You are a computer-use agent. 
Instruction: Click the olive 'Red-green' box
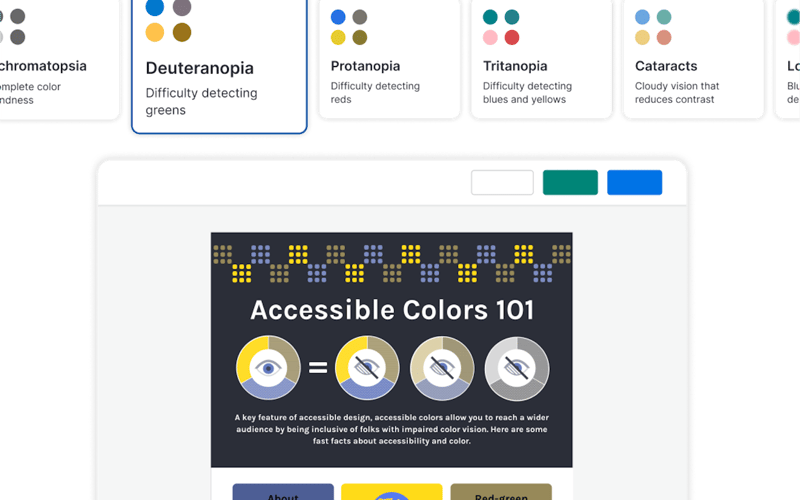pyautogui.click(x=501, y=492)
